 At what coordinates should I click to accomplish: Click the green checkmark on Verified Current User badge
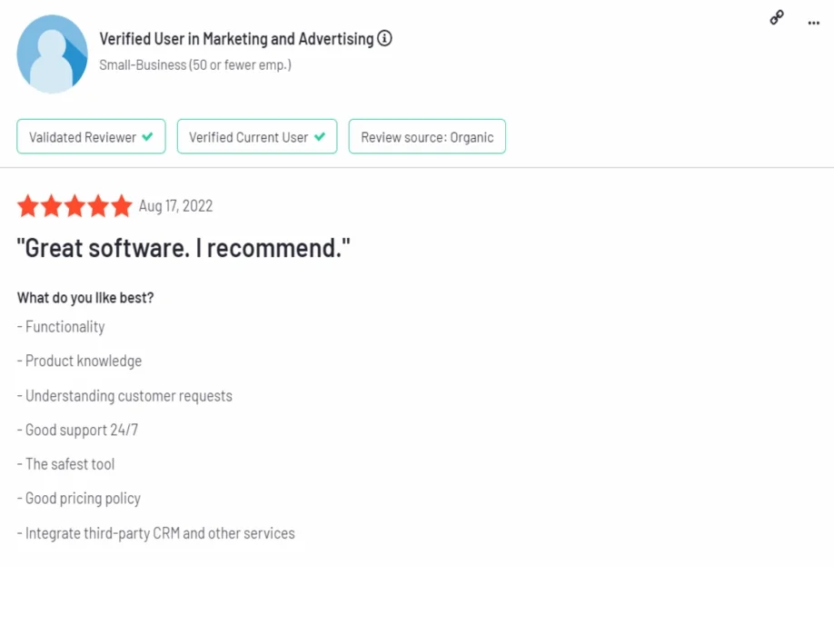[x=320, y=137]
